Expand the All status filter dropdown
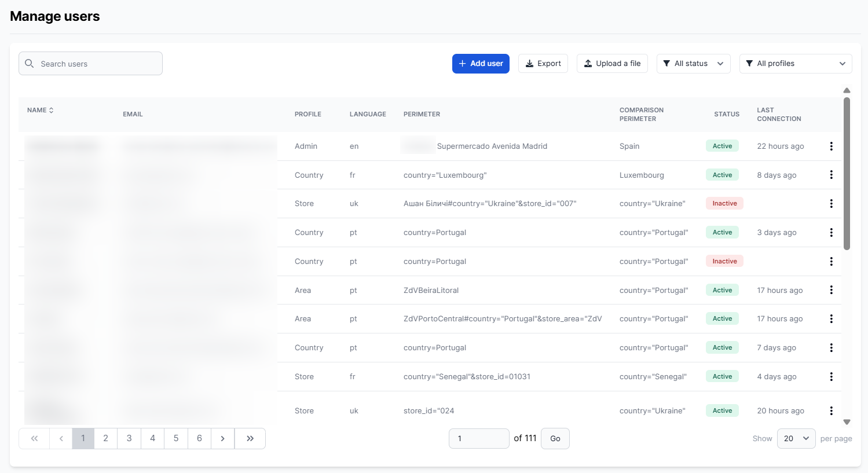 pyautogui.click(x=693, y=64)
